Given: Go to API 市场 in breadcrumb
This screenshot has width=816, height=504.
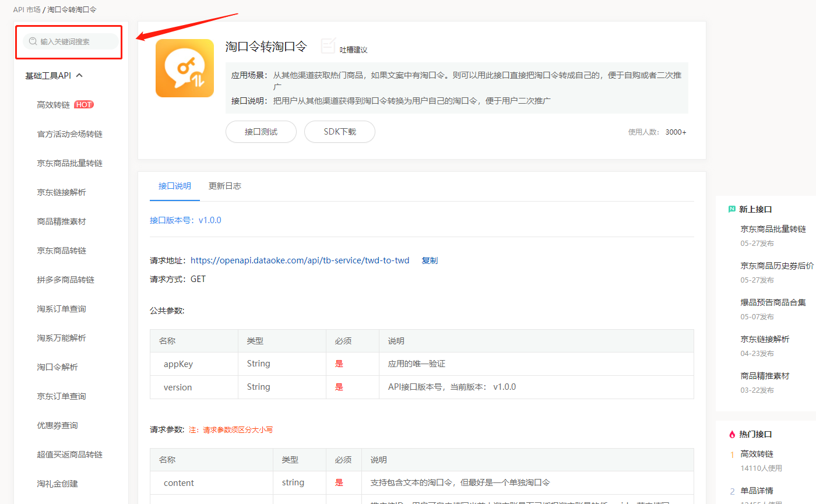Looking at the screenshot, I should point(27,10).
